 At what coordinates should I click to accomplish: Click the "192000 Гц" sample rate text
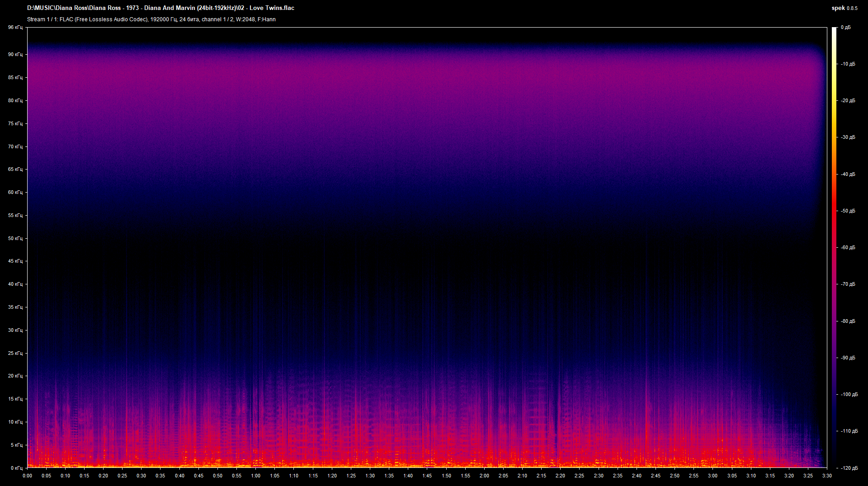[163, 19]
